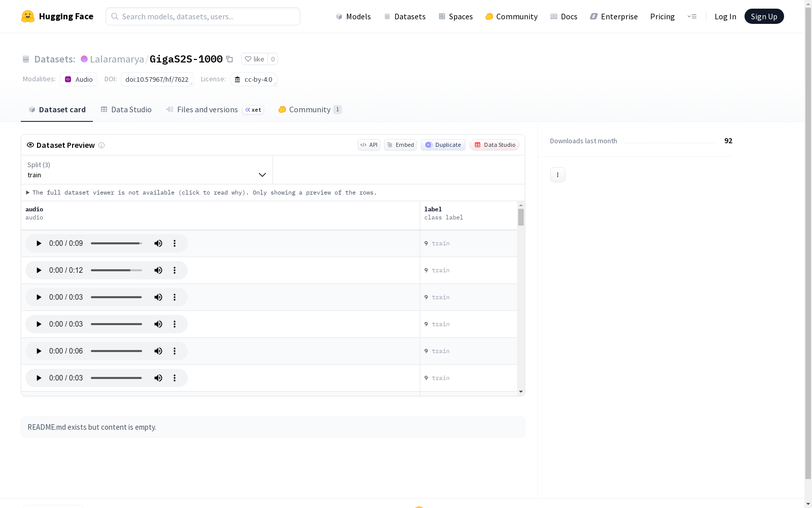Play the 0:06 audio clip

[x=39, y=351]
